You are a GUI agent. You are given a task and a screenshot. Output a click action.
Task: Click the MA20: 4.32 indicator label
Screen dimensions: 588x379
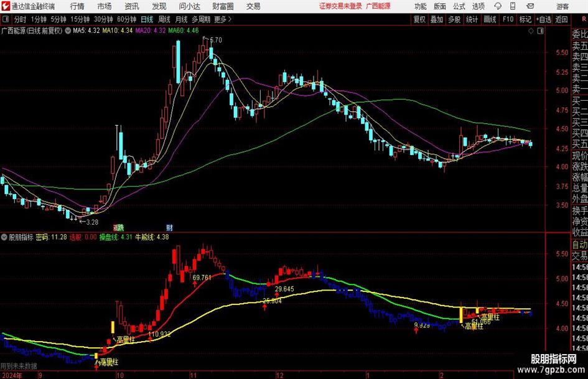tap(151, 30)
